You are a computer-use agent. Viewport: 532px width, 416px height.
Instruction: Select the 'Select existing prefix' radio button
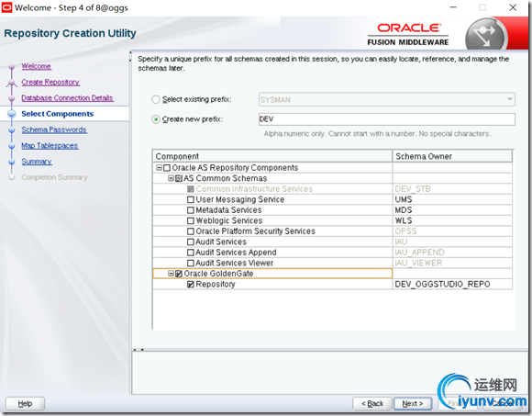coord(156,99)
